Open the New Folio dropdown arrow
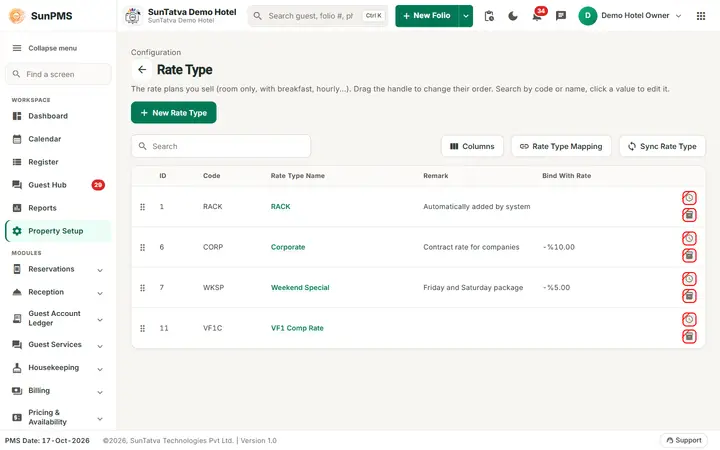The height and width of the screenshot is (450, 720). coord(466,16)
